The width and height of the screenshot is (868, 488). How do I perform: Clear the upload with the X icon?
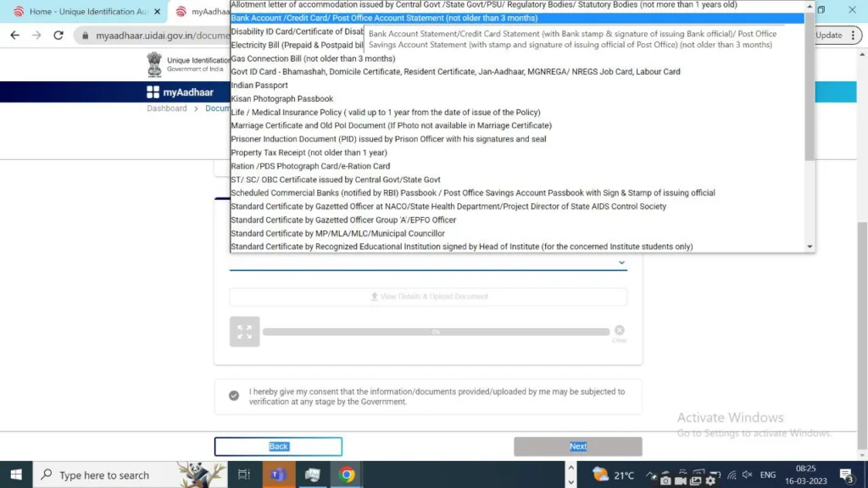[620, 330]
